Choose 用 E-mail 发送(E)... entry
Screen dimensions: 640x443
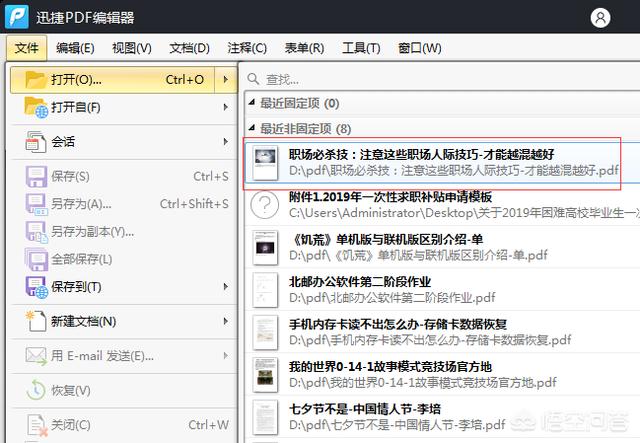[123, 356]
